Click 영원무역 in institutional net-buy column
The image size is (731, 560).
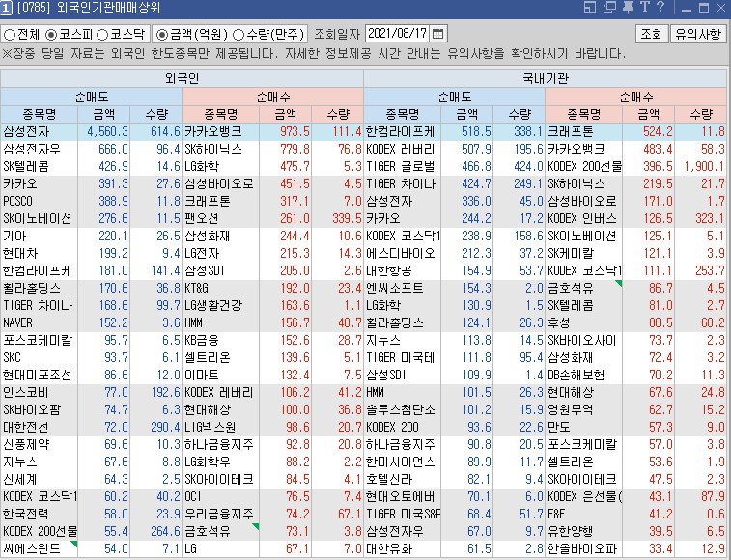click(x=571, y=409)
